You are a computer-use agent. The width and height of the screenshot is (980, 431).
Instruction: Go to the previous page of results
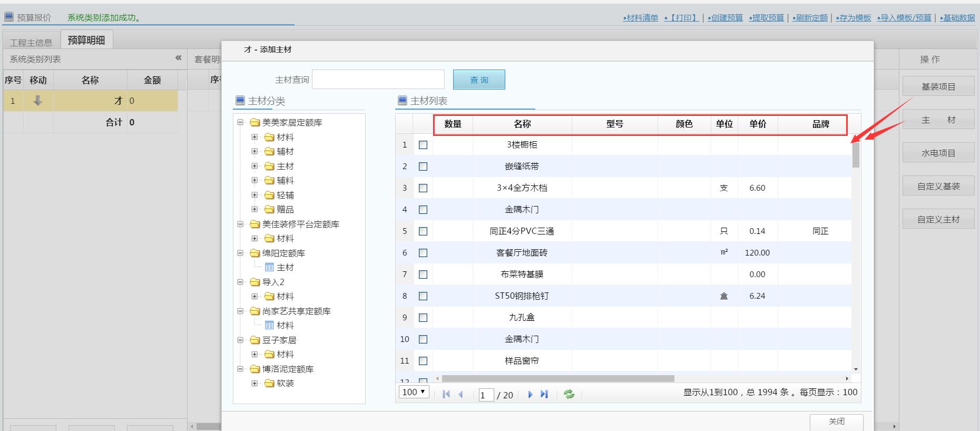[x=461, y=394]
